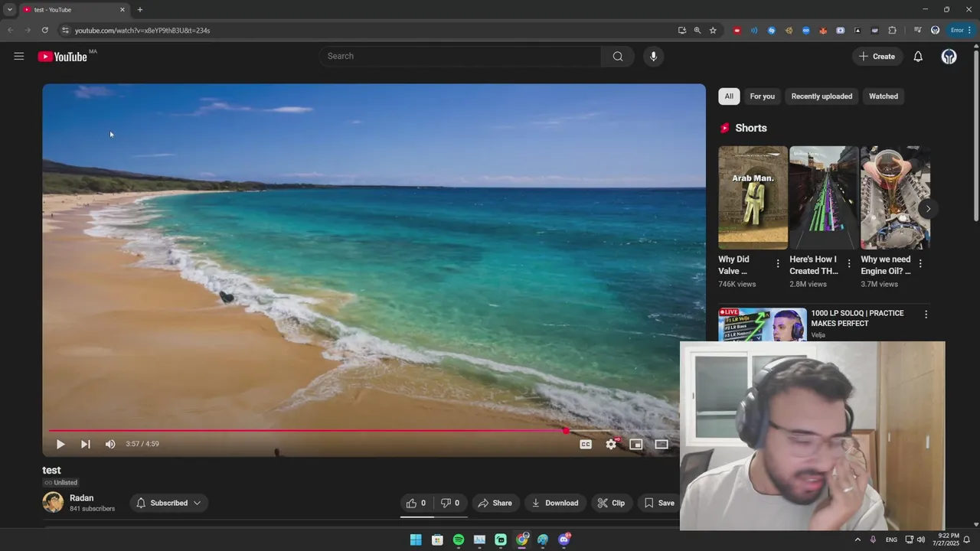This screenshot has height=551, width=980.
Task: Dislike the video
Action: pyautogui.click(x=450, y=503)
